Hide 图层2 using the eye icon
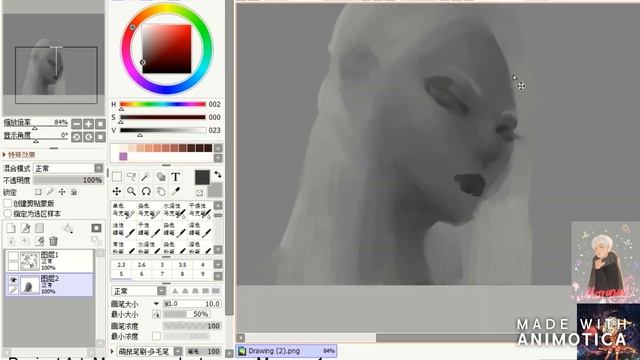 coord(13,280)
